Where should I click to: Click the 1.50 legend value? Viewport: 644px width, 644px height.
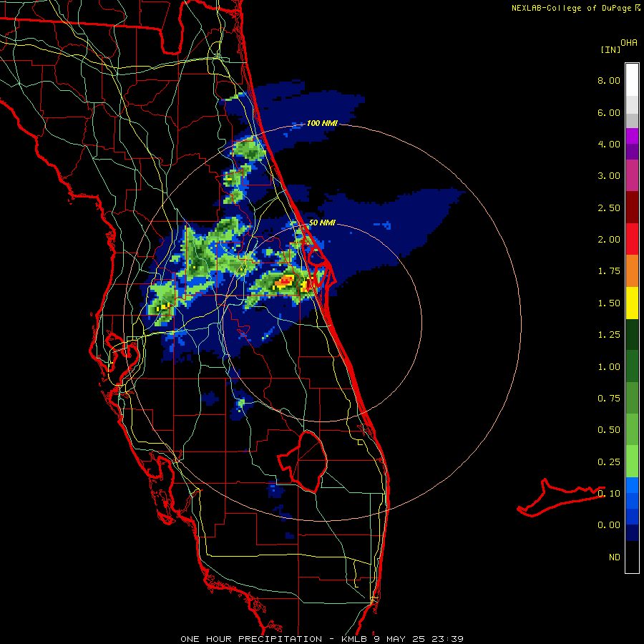click(609, 303)
